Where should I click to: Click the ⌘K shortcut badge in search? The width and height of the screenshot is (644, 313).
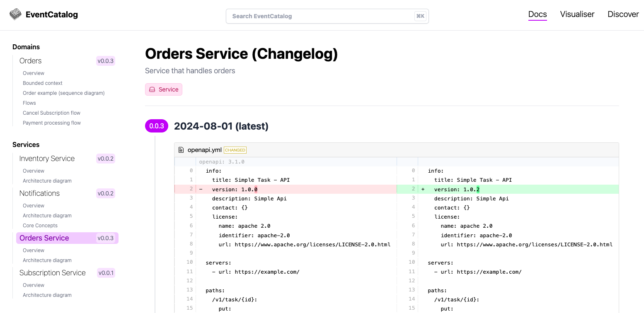click(420, 16)
